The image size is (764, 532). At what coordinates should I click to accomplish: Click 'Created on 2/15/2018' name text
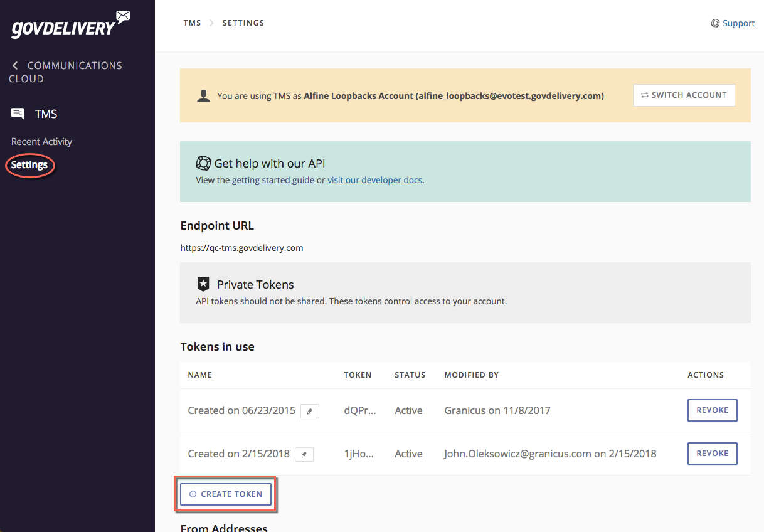click(239, 454)
